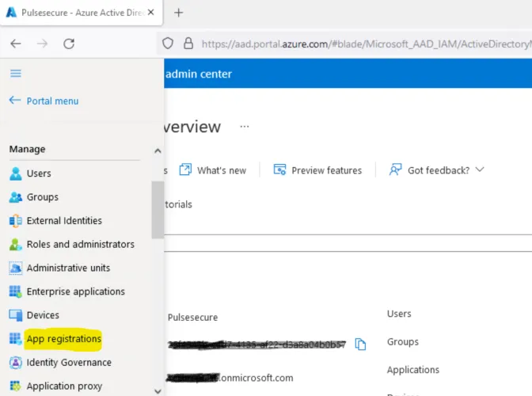532x396 pixels.
Task: Click the Groups label in overview stats
Action: 403,341
